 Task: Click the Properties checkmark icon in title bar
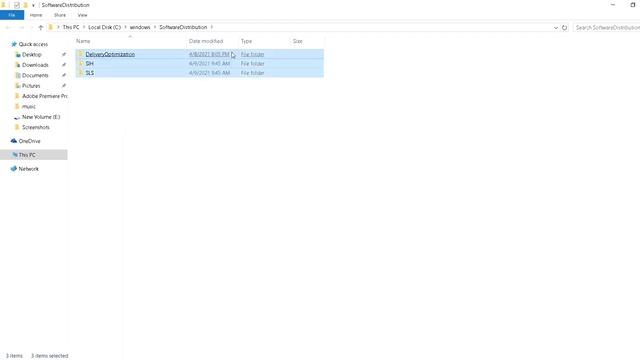[x=16, y=5]
